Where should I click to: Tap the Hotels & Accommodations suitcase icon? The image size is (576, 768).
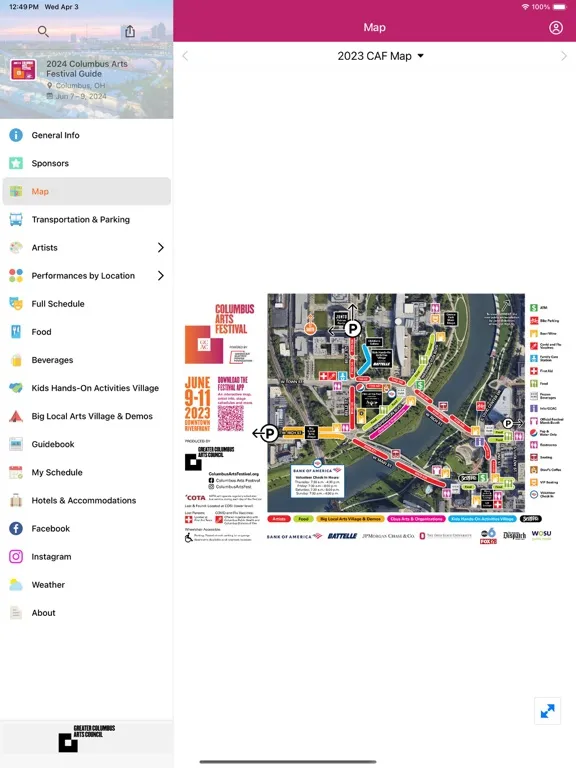(16, 500)
